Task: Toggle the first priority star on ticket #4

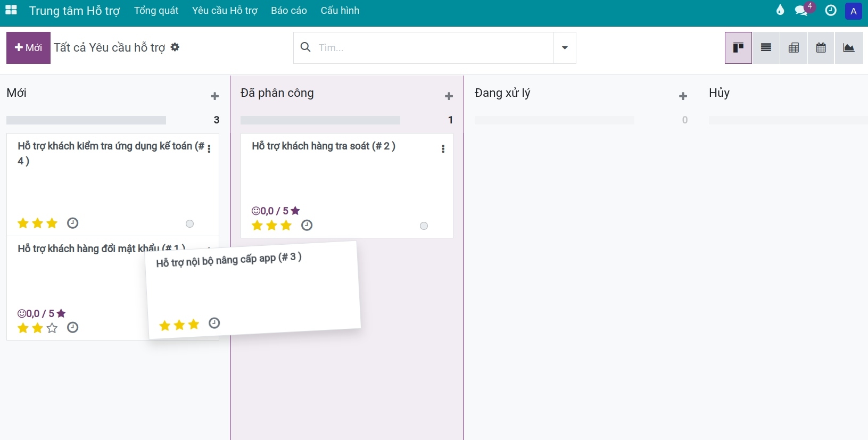Action: pyautogui.click(x=23, y=223)
